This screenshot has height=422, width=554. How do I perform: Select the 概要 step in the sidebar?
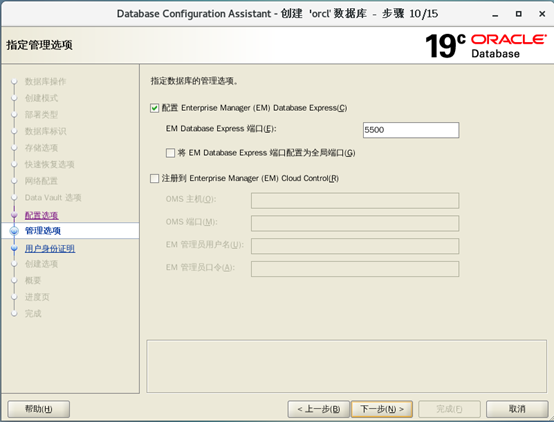coord(33,281)
